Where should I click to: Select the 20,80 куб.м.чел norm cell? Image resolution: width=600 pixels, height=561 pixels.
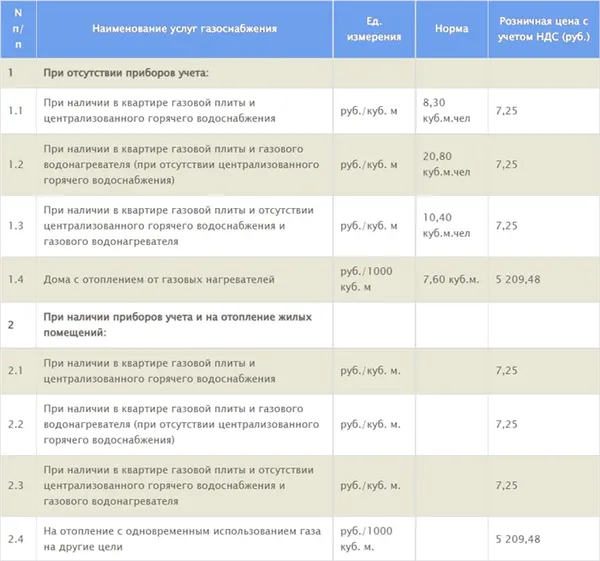[452, 165]
